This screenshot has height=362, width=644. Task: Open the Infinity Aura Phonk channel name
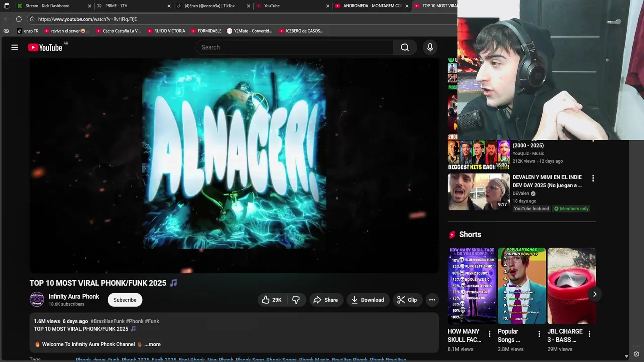point(73,296)
